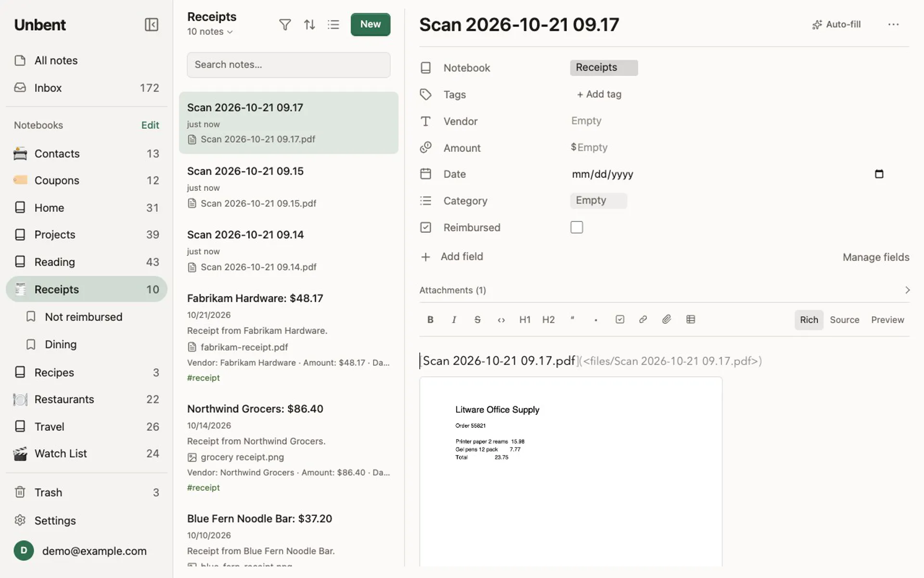Change the list view layout icon
This screenshot has height=578, width=924.
pyautogui.click(x=334, y=25)
